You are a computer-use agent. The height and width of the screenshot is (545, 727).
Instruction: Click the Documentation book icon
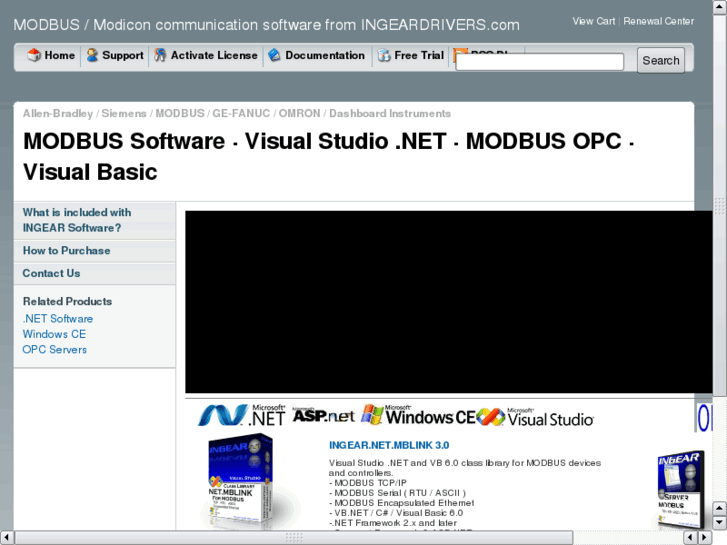[x=274, y=55]
